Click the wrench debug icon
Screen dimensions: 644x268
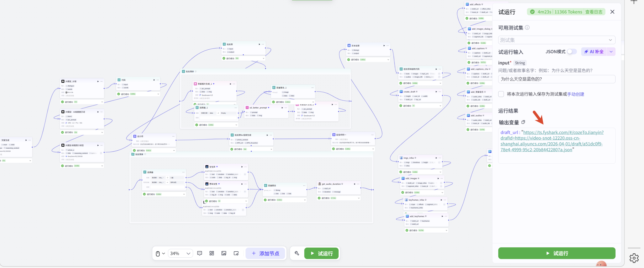click(x=297, y=253)
